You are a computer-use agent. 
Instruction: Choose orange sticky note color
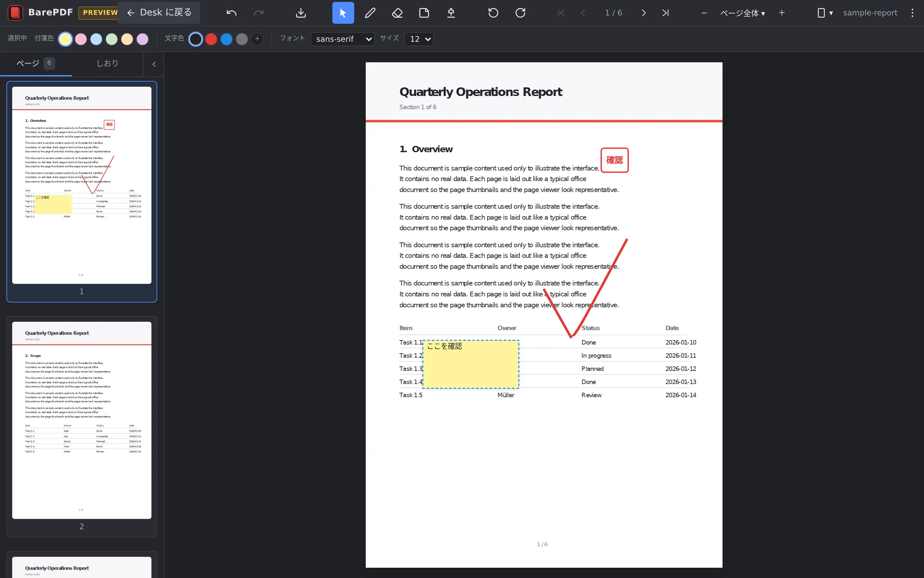tap(127, 39)
